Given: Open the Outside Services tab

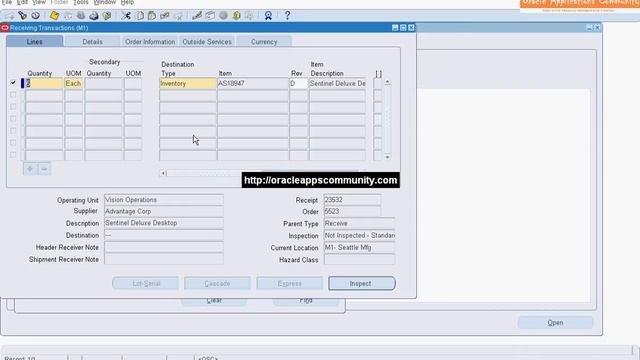Looking at the screenshot, I should point(207,42).
